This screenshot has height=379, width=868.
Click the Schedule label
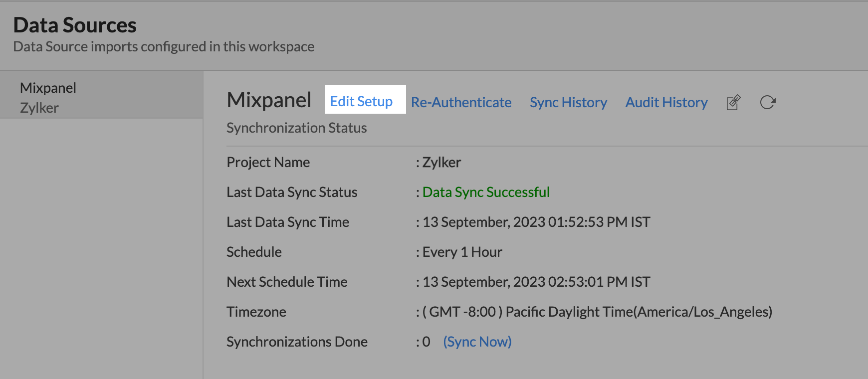254,252
